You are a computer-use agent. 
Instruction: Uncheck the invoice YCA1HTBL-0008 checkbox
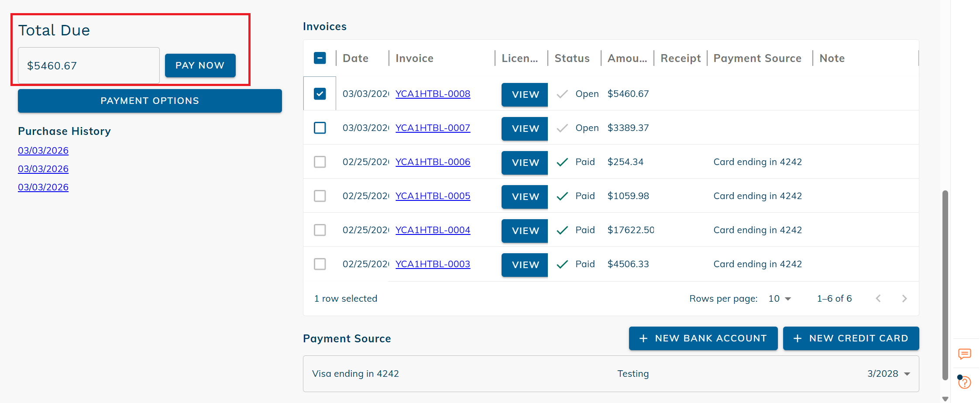[x=320, y=94]
